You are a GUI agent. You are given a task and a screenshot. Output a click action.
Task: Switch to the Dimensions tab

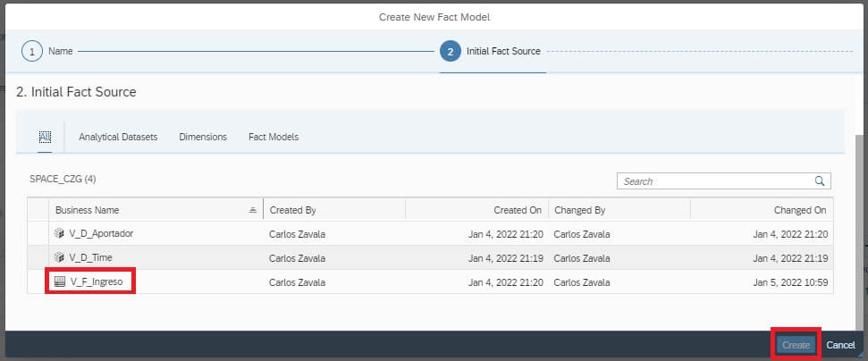[203, 137]
